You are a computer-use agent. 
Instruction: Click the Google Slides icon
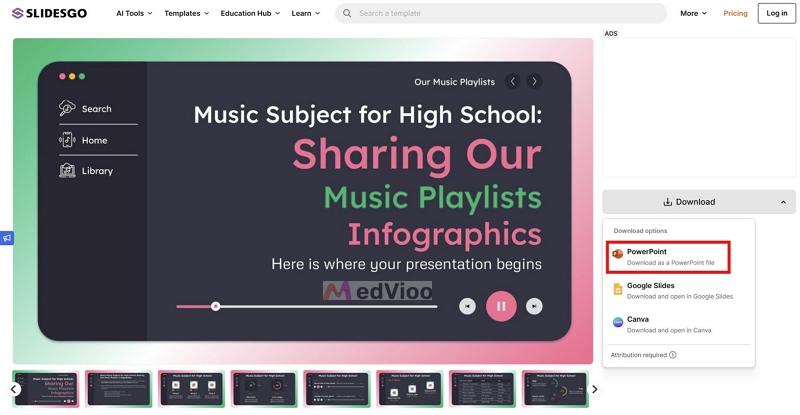tap(618, 290)
